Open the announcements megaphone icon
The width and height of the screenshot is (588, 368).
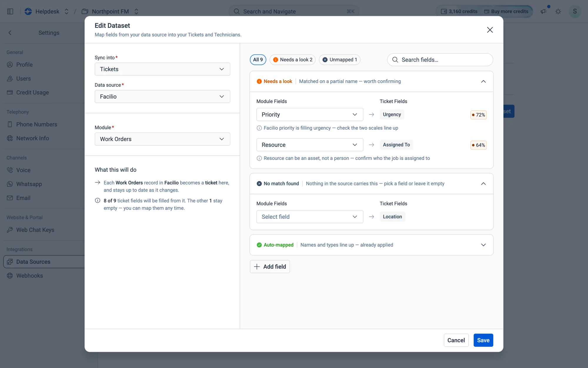(x=543, y=11)
